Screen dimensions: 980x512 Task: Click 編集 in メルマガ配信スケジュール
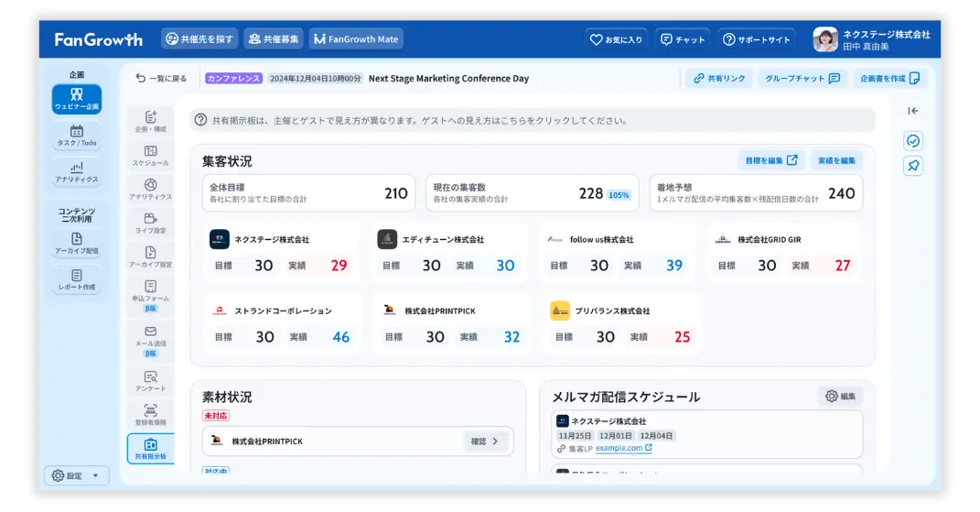pyautogui.click(x=840, y=397)
